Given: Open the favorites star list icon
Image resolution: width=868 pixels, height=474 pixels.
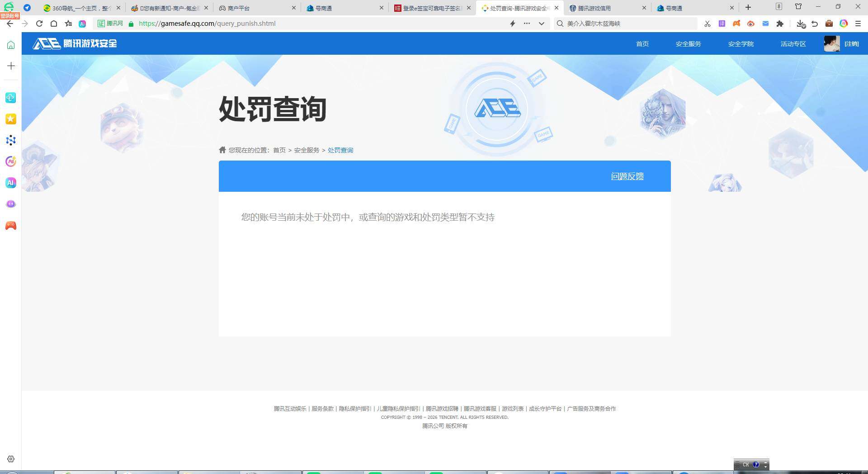Looking at the screenshot, I should pos(68,24).
